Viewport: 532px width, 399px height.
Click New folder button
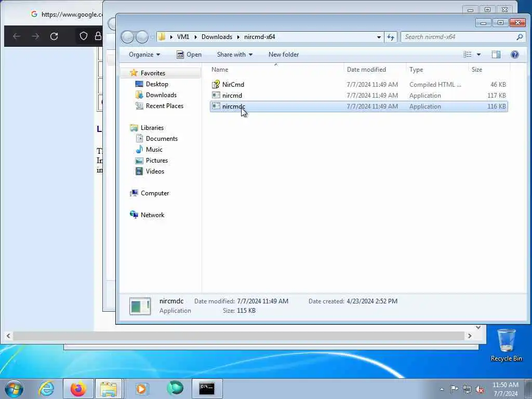284,55
